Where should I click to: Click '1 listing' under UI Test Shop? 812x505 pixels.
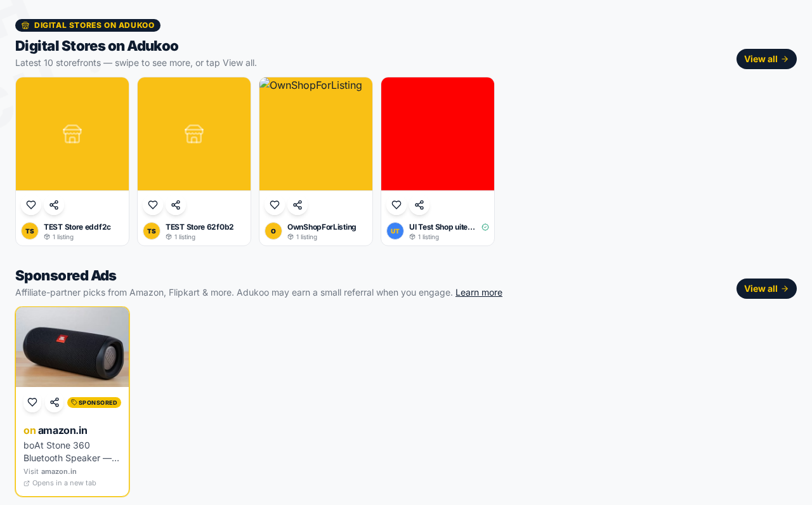pyautogui.click(x=424, y=237)
